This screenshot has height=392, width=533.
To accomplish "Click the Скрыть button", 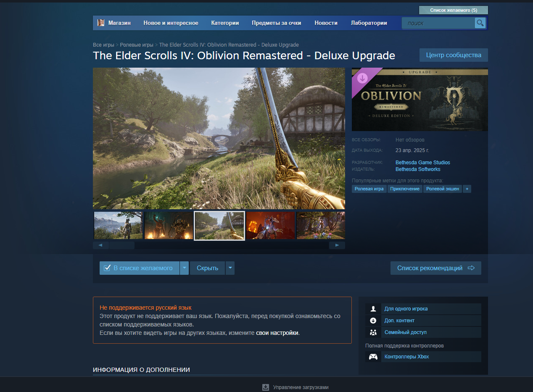I will (208, 268).
